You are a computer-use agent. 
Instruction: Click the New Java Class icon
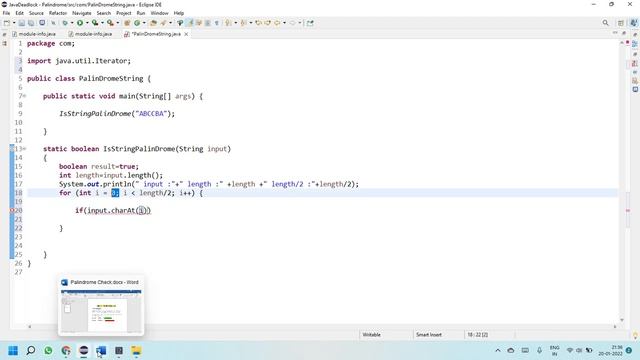pyautogui.click(x=137, y=23)
